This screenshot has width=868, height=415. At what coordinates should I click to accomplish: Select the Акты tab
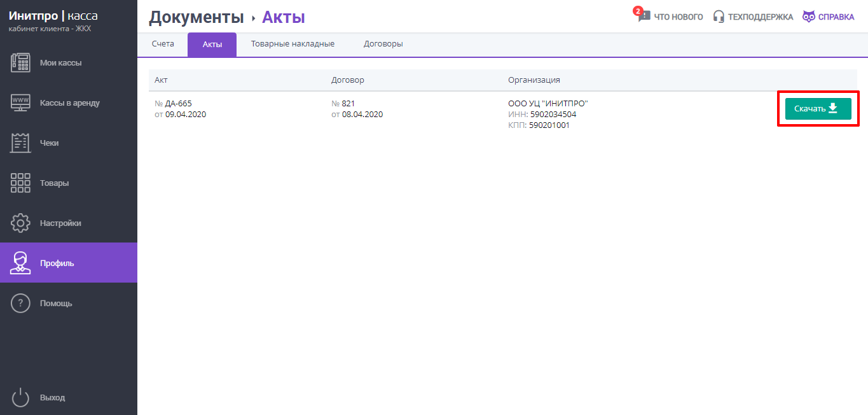tap(212, 45)
